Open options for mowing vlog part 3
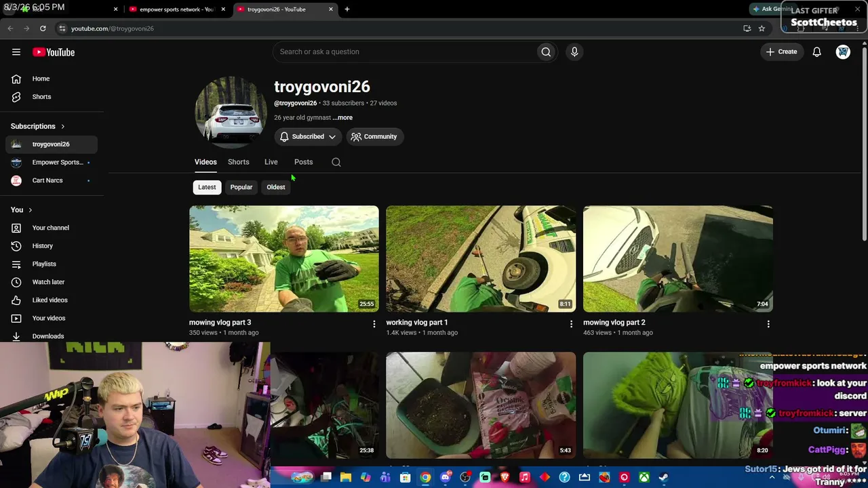This screenshot has height=488, width=868. click(x=374, y=324)
